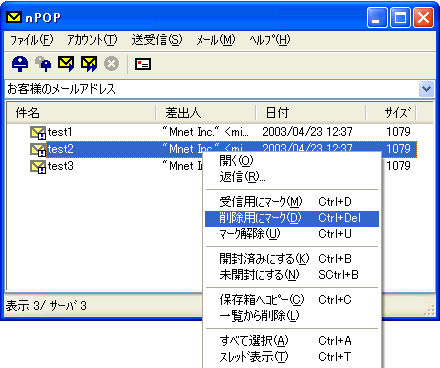Viewport: 440px width, 368px height.
Task: Sort by 差出人 column header
Action: click(x=206, y=113)
